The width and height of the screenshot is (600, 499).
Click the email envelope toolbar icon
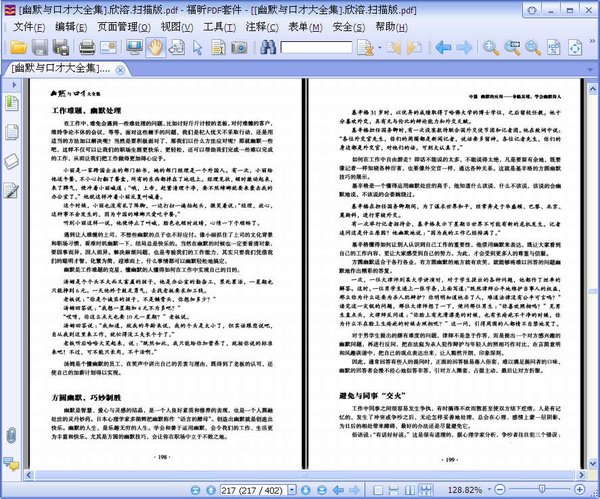[108, 47]
